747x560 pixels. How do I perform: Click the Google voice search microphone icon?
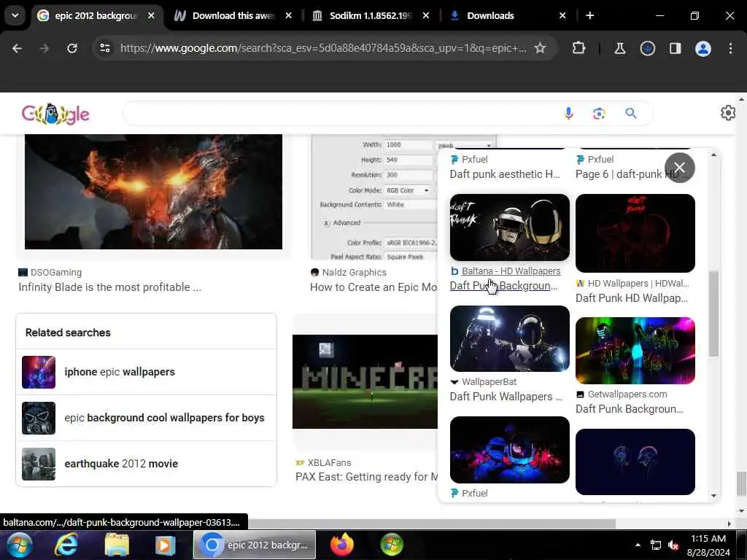click(x=568, y=113)
